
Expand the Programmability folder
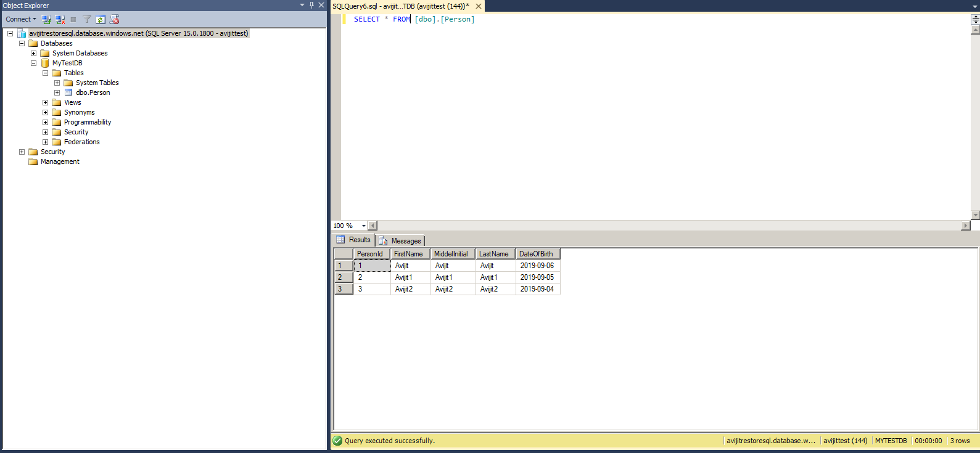45,122
